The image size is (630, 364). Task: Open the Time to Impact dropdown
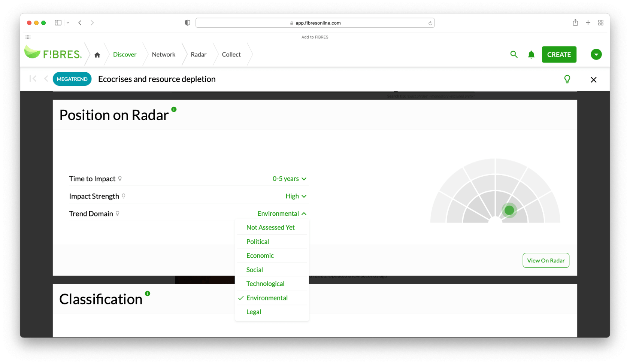(x=289, y=179)
